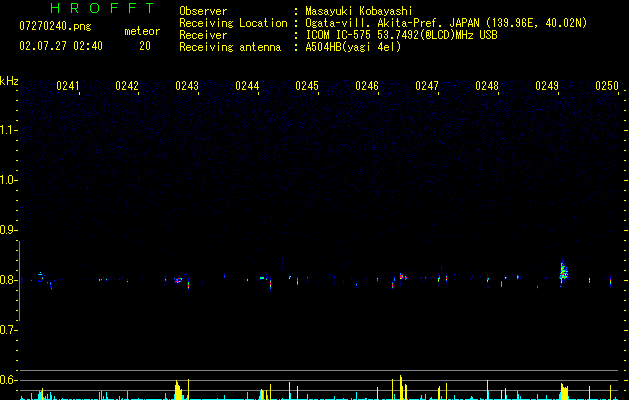The image size is (629, 400).
Task: Click the large meteor echo after 0249
Action: (x=564, y=272)
